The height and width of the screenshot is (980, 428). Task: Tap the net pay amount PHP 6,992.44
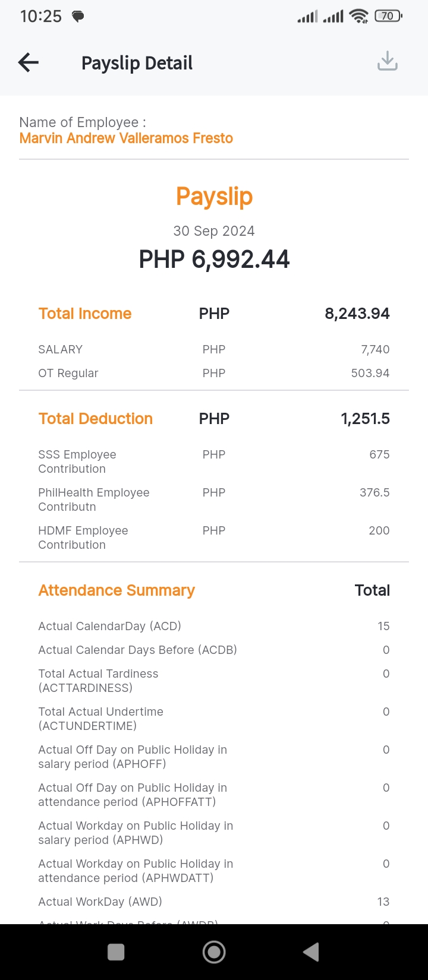tap(214, 259)
